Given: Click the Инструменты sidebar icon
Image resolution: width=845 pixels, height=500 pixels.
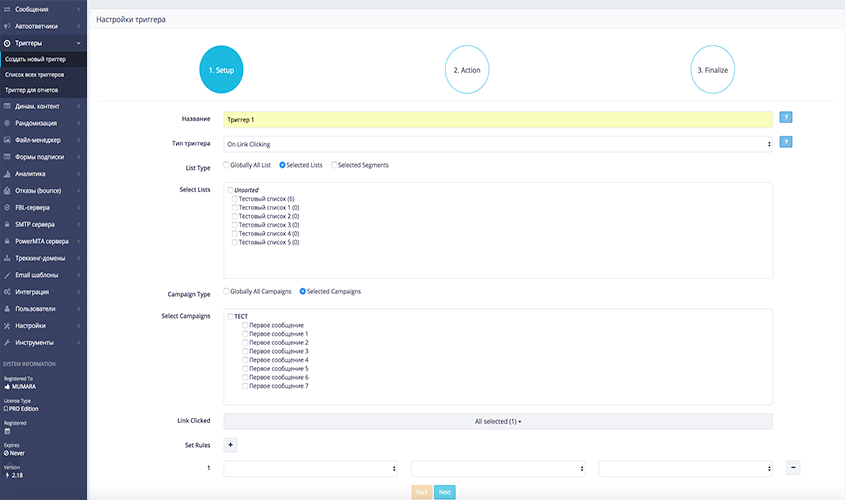Looking at the screenshot, I should coord(7,342).
